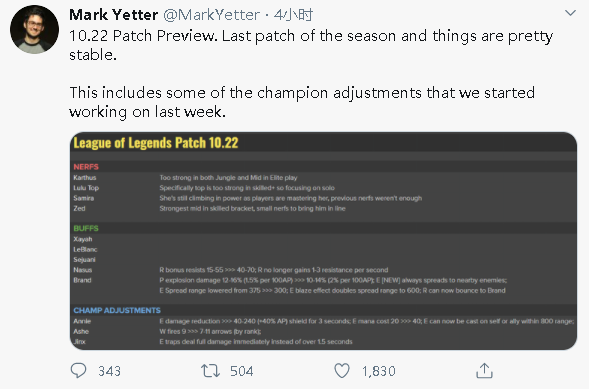Click the Karthus row in patch image
The image size is (589, 389).
[x=323, y=178]
